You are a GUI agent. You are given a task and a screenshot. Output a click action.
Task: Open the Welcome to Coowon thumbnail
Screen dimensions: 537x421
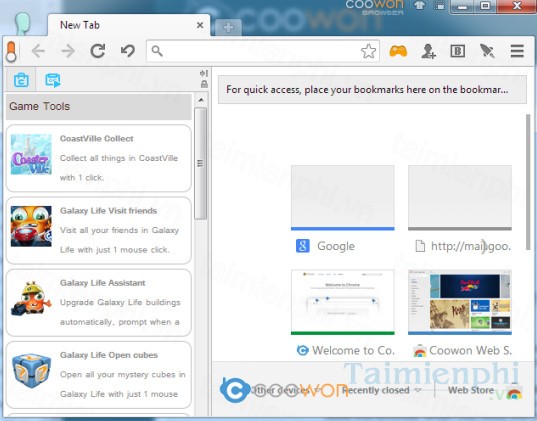click(x=342, y=302)
